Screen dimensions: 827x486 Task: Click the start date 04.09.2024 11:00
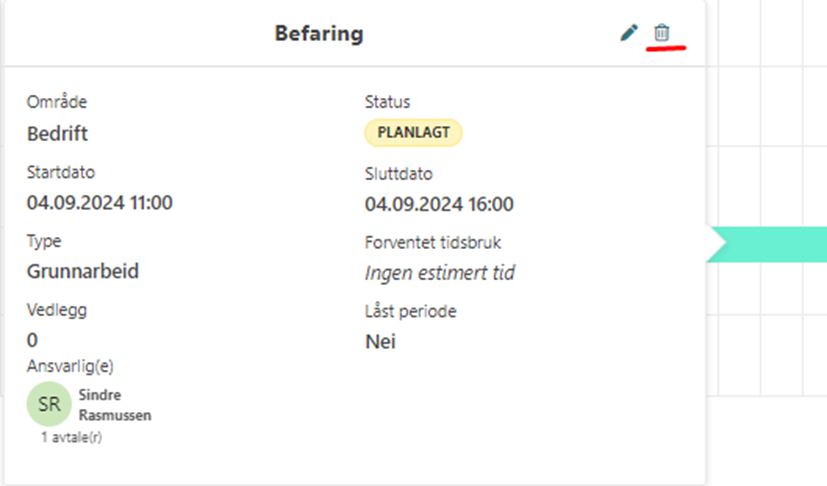(x=100, y=203)
